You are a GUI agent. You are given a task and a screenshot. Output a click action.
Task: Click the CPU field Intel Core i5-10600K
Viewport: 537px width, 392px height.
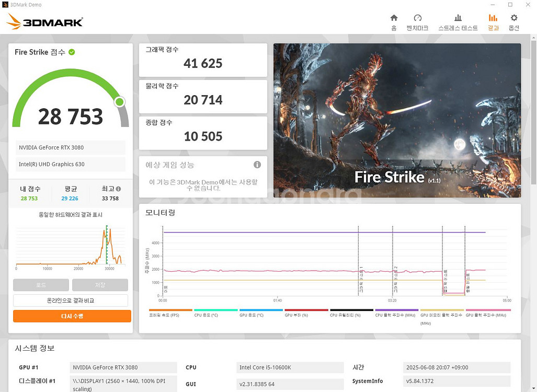(290, 367)
